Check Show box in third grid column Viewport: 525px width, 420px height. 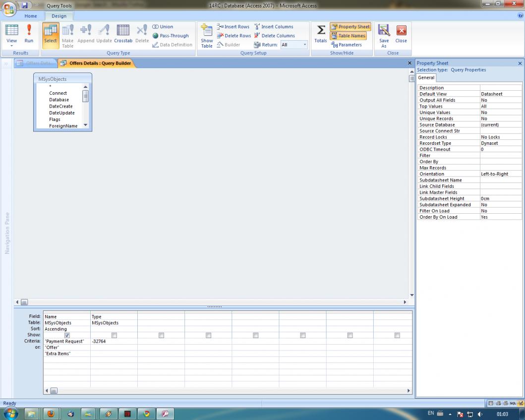pos(162,335)
